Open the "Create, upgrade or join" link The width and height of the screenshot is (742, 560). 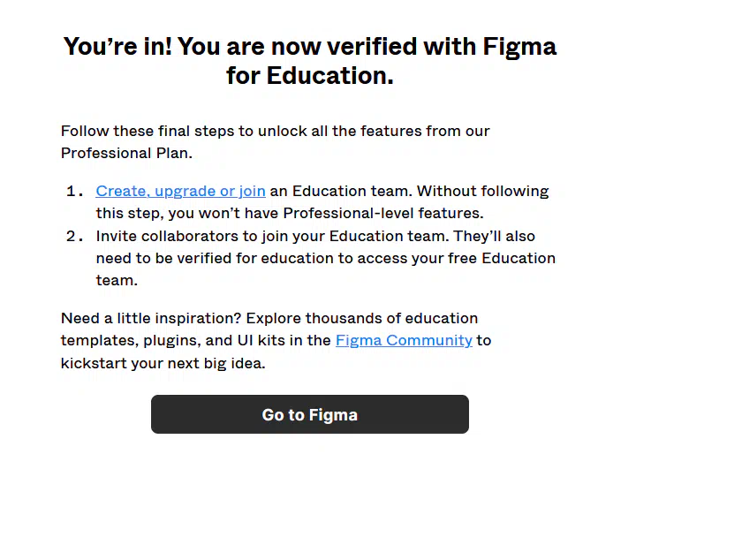(x=180, y=192)
